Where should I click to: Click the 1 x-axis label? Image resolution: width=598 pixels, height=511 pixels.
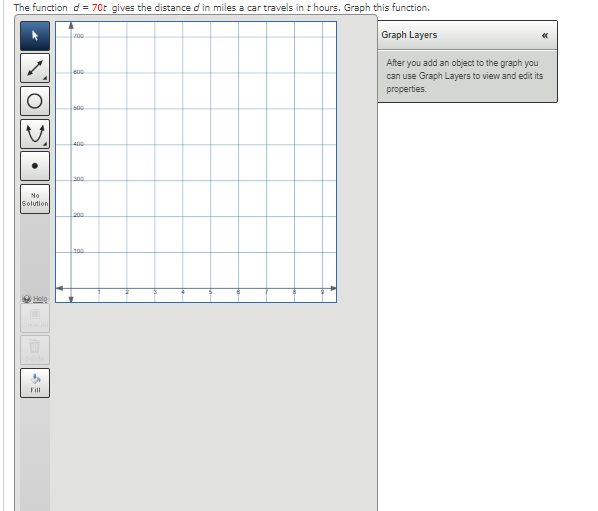(x=99, y=292)
